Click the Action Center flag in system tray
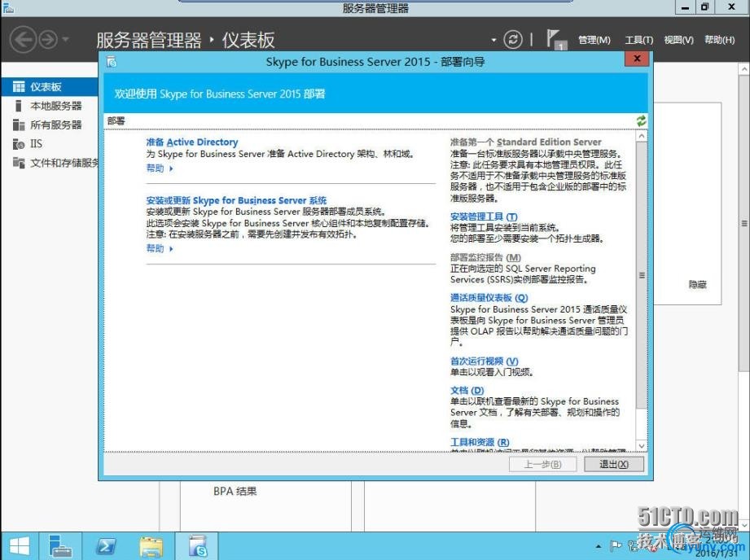This screenshot has width=750, height=560. tap(616, 545)
